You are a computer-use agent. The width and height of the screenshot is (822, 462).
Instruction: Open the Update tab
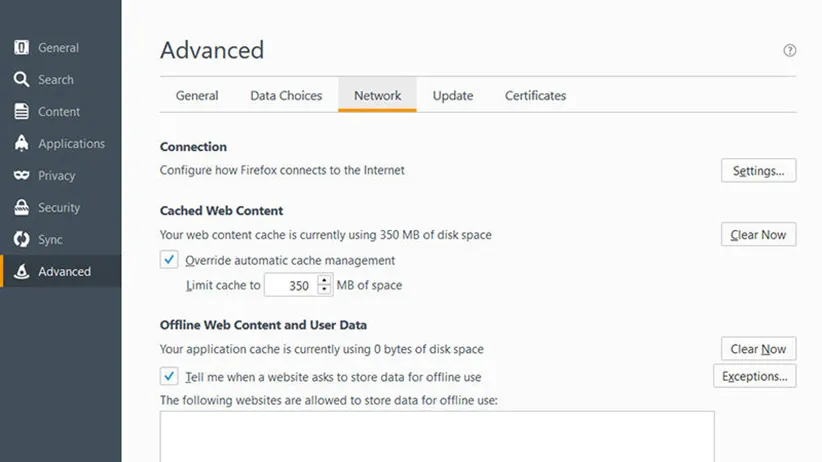click(453, 96)
